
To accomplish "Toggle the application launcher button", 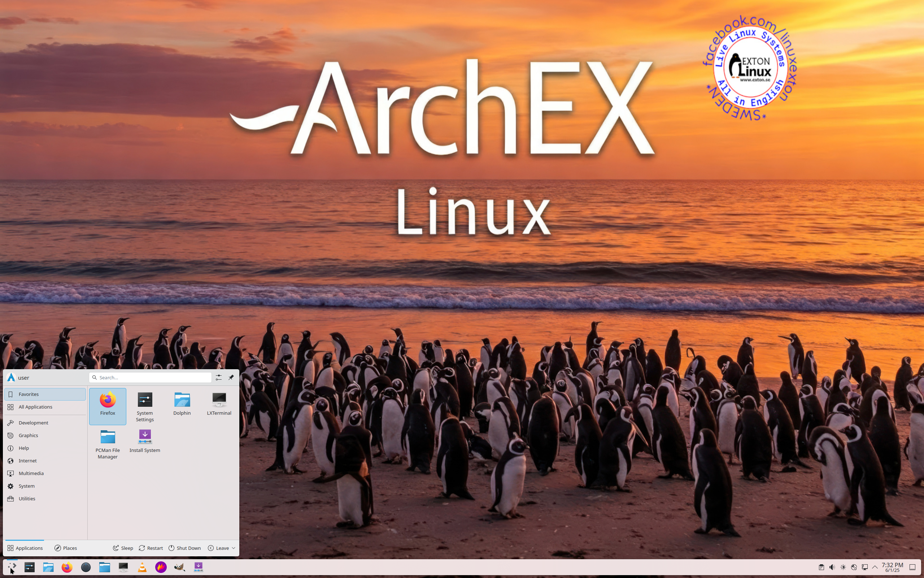I will pos(12,567).
